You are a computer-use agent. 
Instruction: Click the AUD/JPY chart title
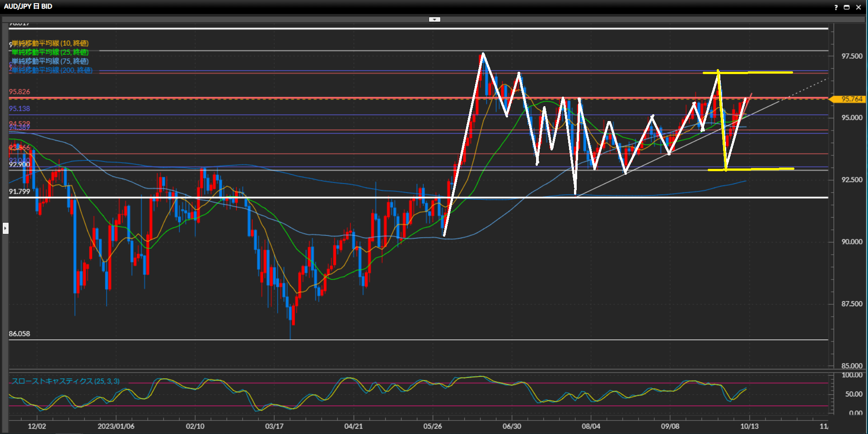28,6
